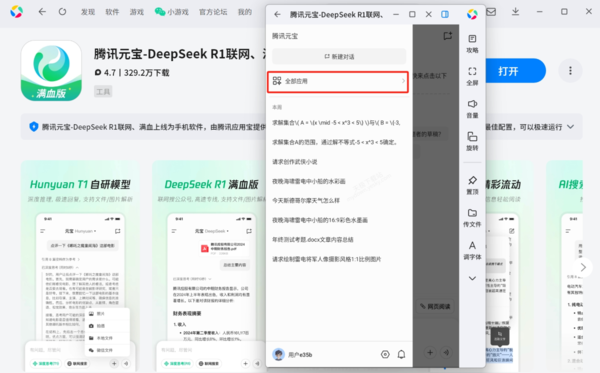
Task: Toggle the blue sidebar panel icon in title bar
Action: click(x=445, y=14)
